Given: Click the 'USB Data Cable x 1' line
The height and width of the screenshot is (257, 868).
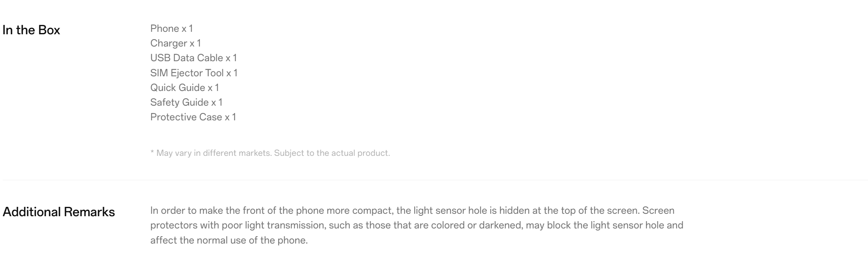Looking at the screenshot, I should [193, 58].
